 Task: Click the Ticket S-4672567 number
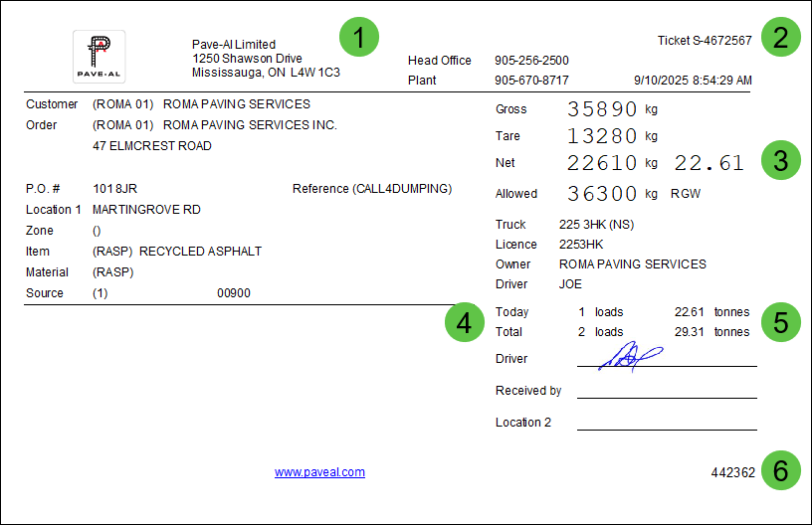(x=705, y=41)
